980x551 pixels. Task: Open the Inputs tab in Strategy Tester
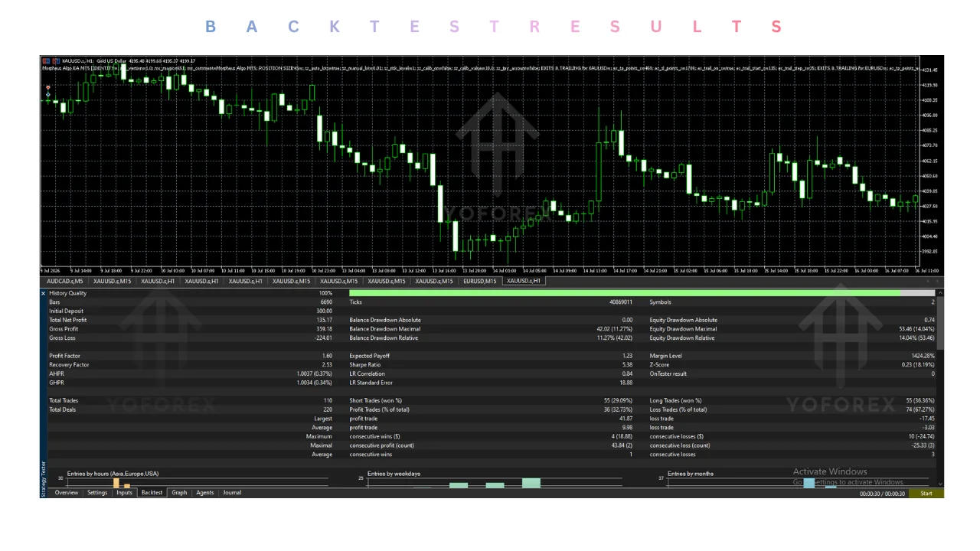pos(124,493)
